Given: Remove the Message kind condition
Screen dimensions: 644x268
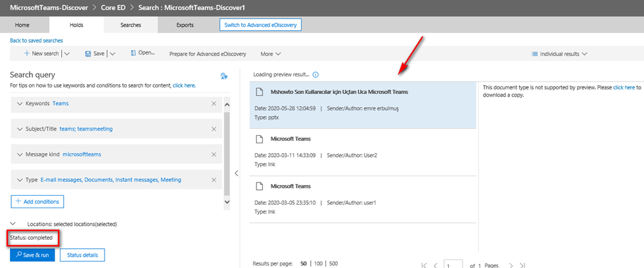Looking at the screenshot, I should pos(214,155).
